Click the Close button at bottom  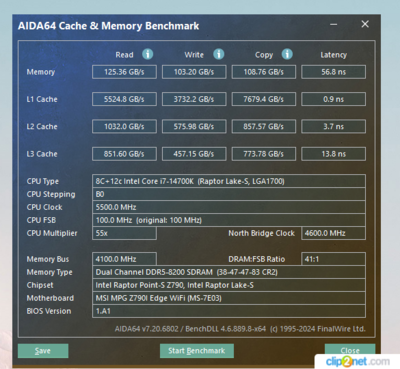350,350
